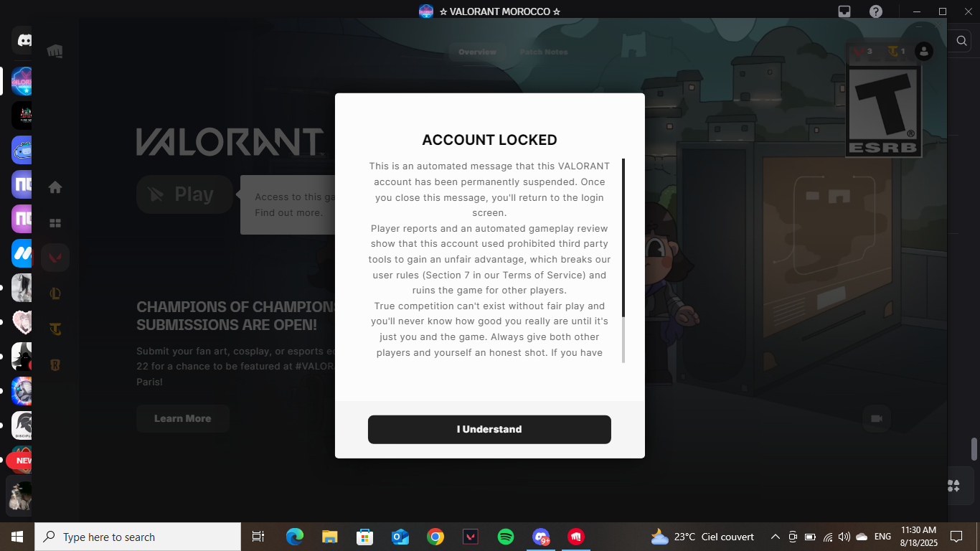Click the Riot Games fist logo

tap(55, 51)
